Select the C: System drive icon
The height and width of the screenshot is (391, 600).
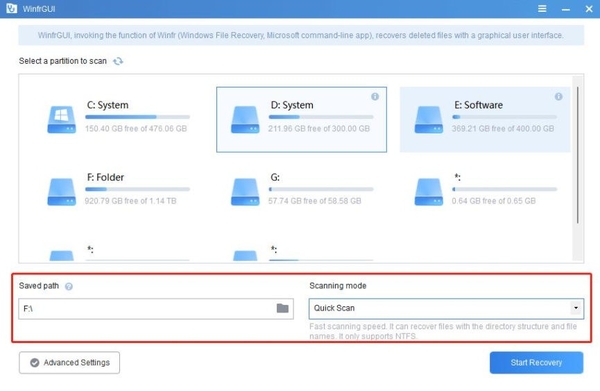pos(62,120)
